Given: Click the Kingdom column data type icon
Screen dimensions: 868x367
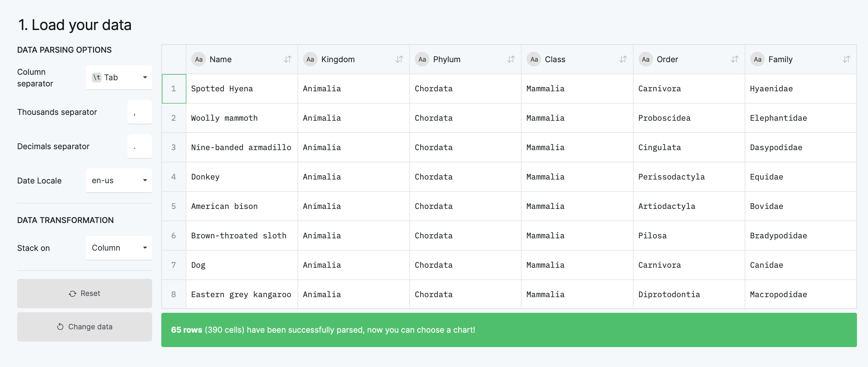Looking at the screenshot, I should 310,59.
